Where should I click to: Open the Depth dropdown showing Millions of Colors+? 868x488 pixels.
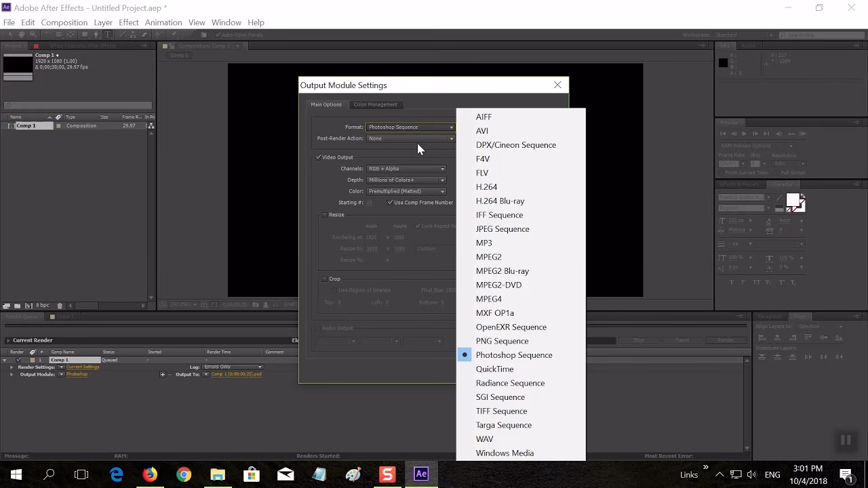(406, 180)
